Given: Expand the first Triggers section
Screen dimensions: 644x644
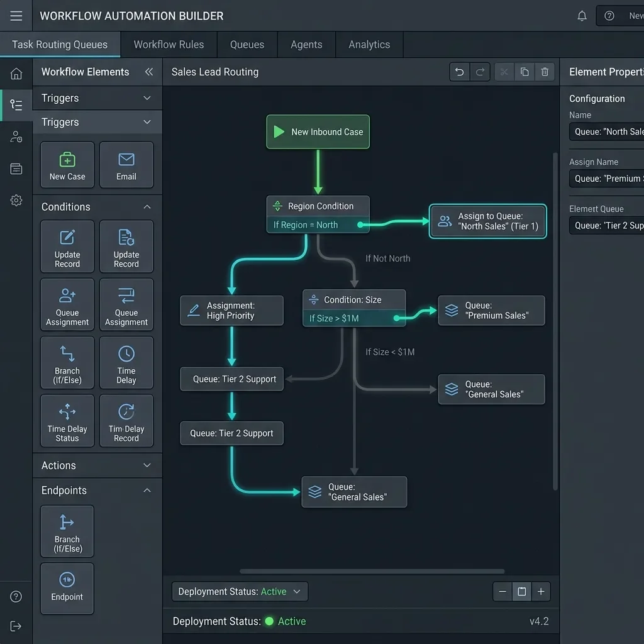Looking at the screenshot, I should click(x=97, y=98).
